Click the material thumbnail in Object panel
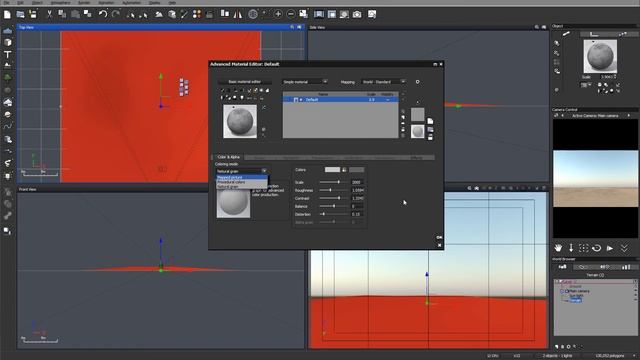Viewport: 640px width, 360px height. point(600,56)
